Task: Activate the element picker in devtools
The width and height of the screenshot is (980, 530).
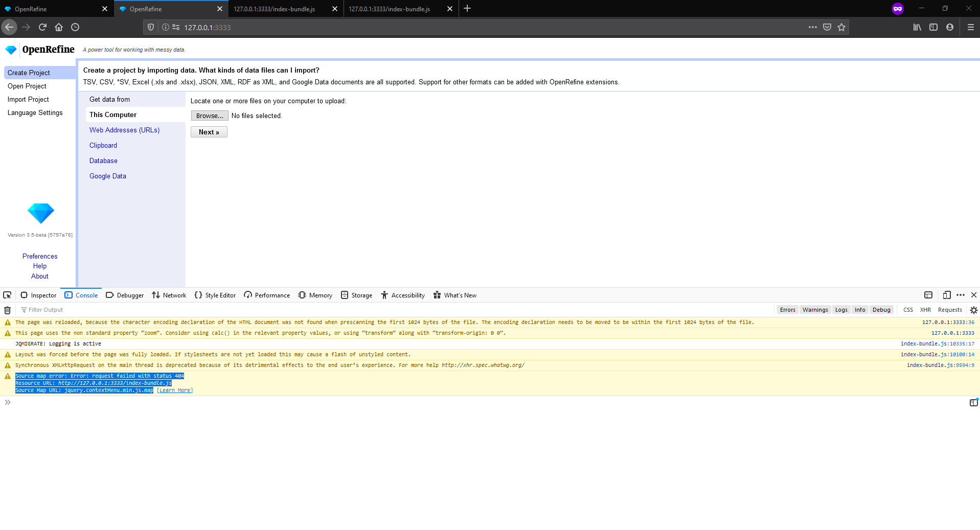Action: pyautogui.click(x=7, y=295)
